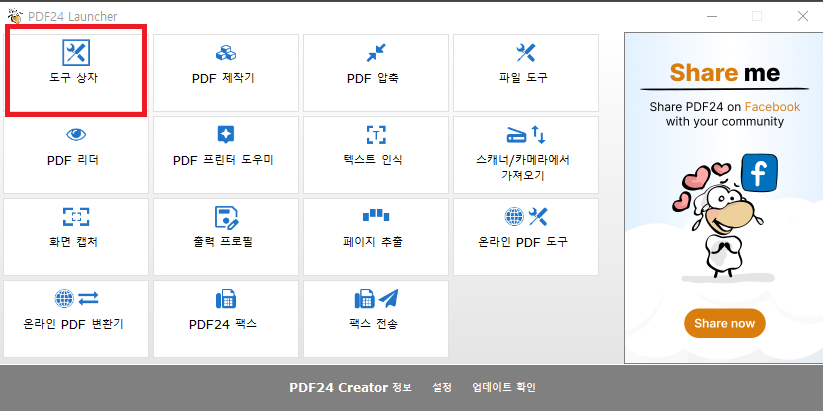Click the PDF 리더 label
The height and width of the screenshot is (411, 823).
coord(73,160)
